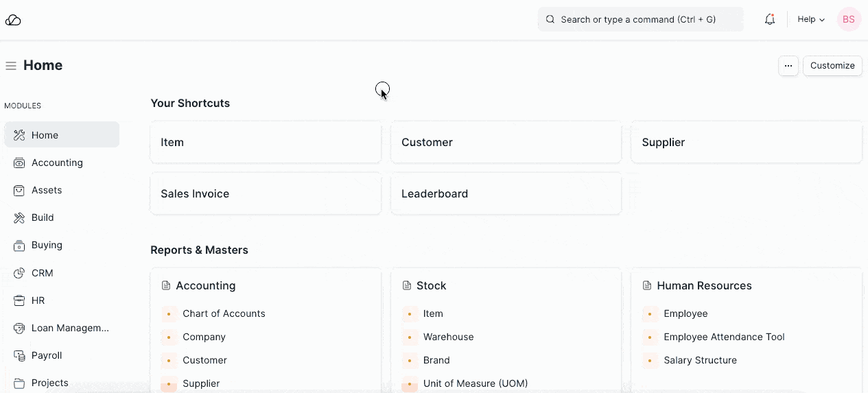868x393 pixels.
Task: Open the Chart of Accounts link
Action: tap(224, 313)
